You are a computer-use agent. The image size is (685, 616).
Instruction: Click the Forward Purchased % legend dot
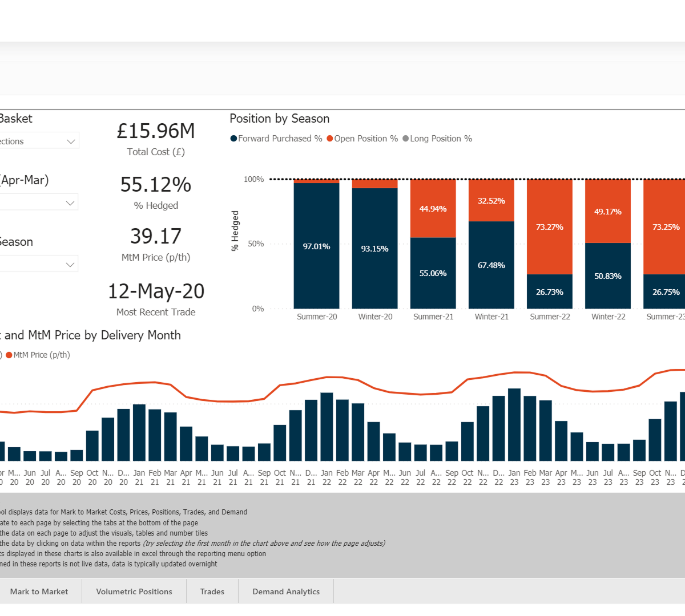(x=233, y=139)
